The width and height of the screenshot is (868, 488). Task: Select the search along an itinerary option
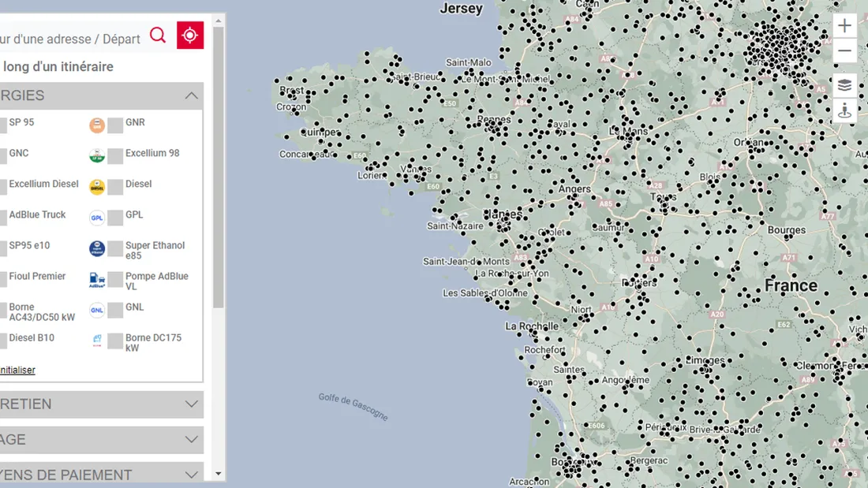(x=57, y=67)
